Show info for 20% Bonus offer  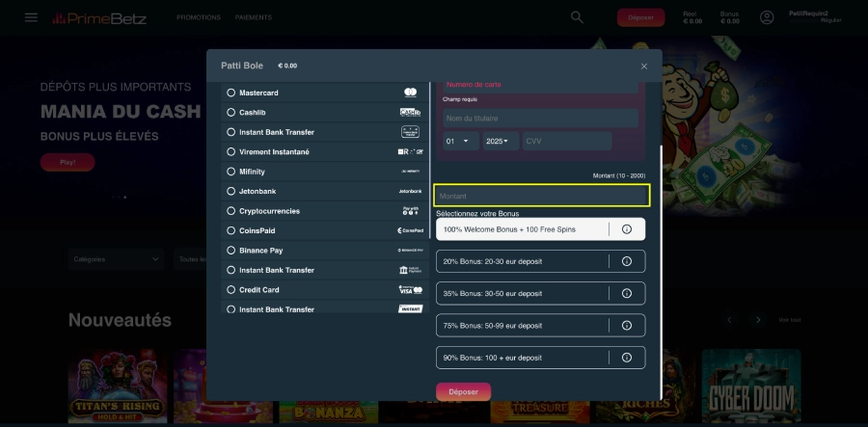[x=626, y=261]
